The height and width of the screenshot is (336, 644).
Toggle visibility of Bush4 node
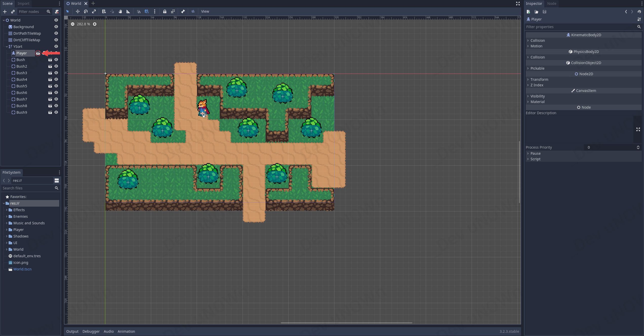click(x=56, y=80)
